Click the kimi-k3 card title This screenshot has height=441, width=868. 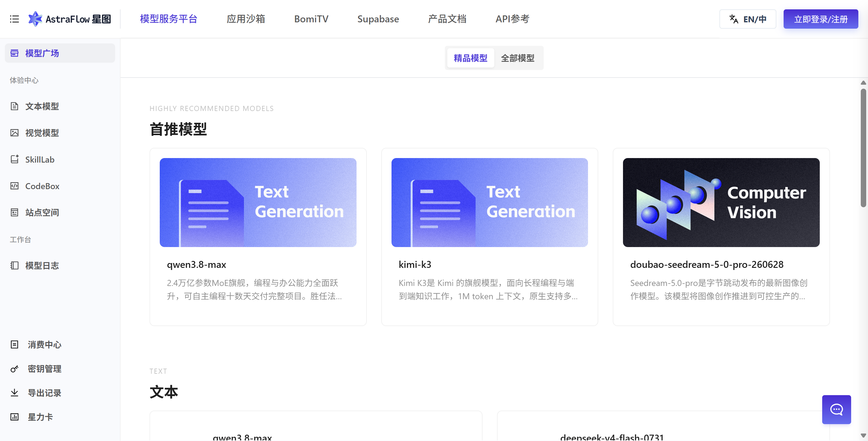(415, 264)
